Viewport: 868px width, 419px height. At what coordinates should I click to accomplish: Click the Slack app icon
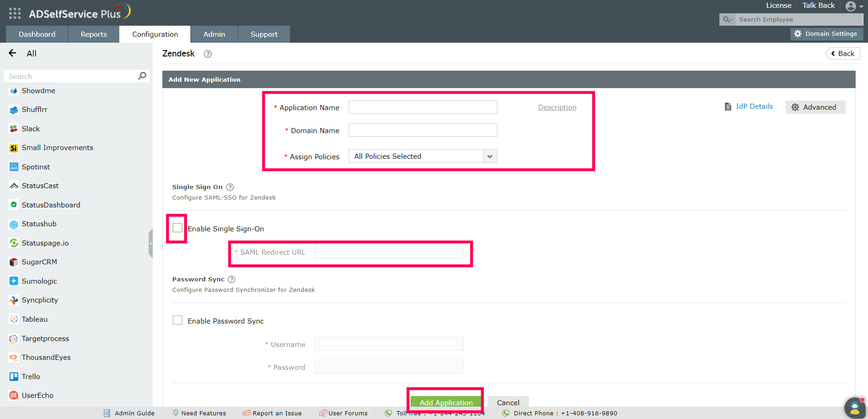click(14, 129)
